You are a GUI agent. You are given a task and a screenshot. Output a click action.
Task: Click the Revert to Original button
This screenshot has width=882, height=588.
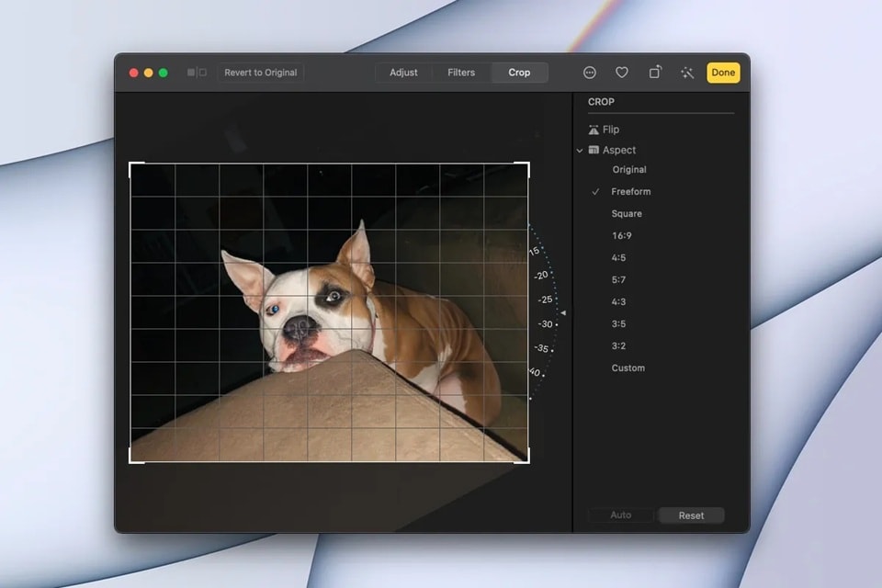click(260, 73)
